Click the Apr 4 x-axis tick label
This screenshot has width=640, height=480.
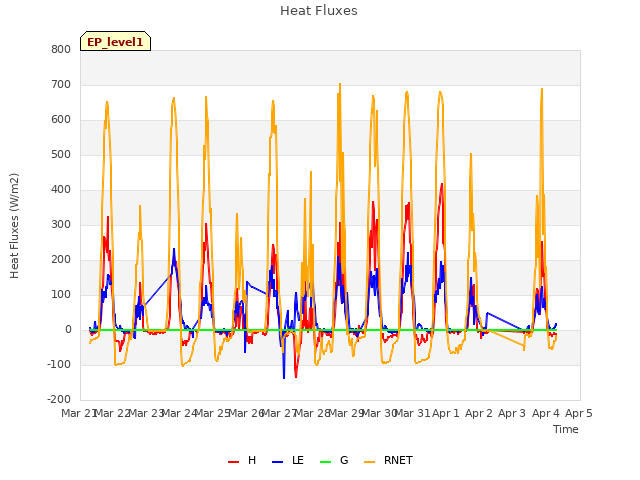545,413
